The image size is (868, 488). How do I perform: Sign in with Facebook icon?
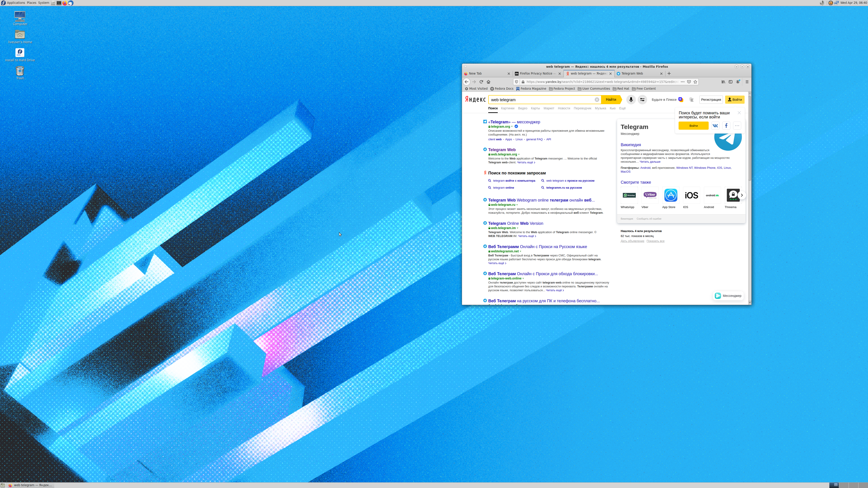click(726, 126)
